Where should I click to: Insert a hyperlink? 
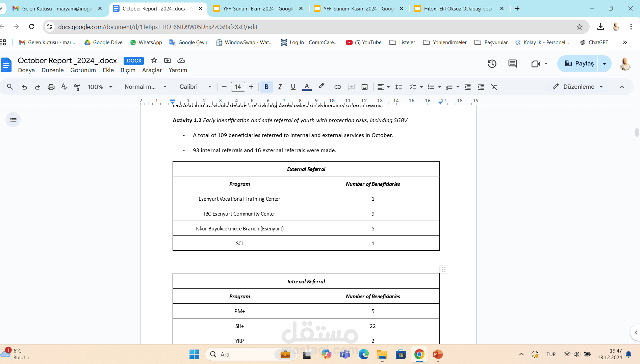pyautogui.click(x=338, y=87)
